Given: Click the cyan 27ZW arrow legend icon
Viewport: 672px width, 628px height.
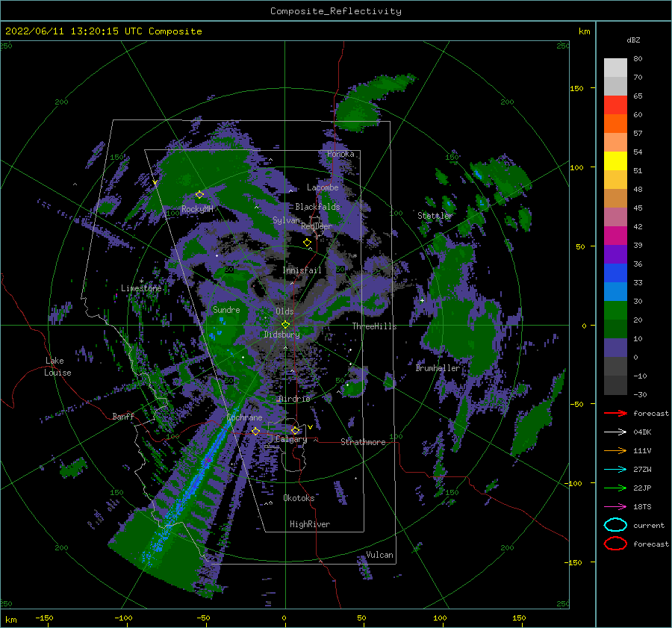Looking at the screenshot, I should [615, 470].
